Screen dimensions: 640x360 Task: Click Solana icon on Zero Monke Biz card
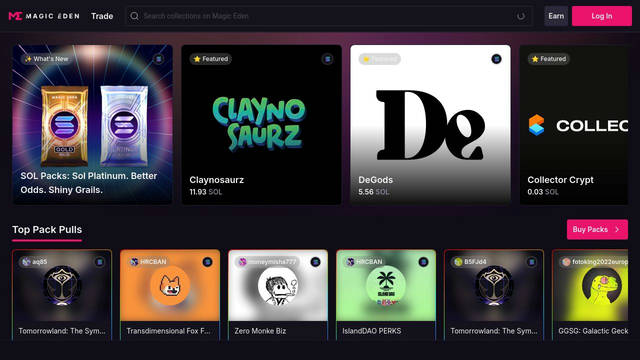pyautogui.click(x=316, y=262)
